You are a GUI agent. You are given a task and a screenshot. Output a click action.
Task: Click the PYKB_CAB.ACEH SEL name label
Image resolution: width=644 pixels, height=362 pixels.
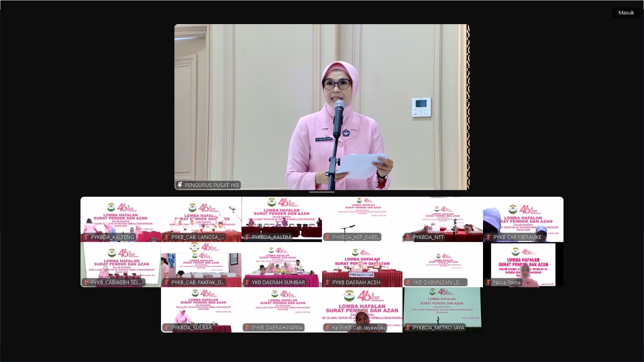tap(116, 282)
